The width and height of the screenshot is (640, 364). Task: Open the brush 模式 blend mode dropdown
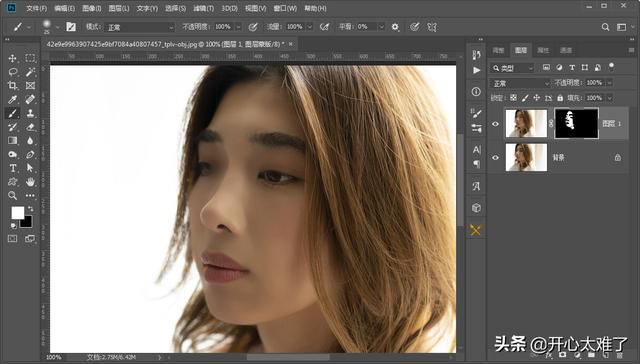pyautogui.click(x=140, y=27)
